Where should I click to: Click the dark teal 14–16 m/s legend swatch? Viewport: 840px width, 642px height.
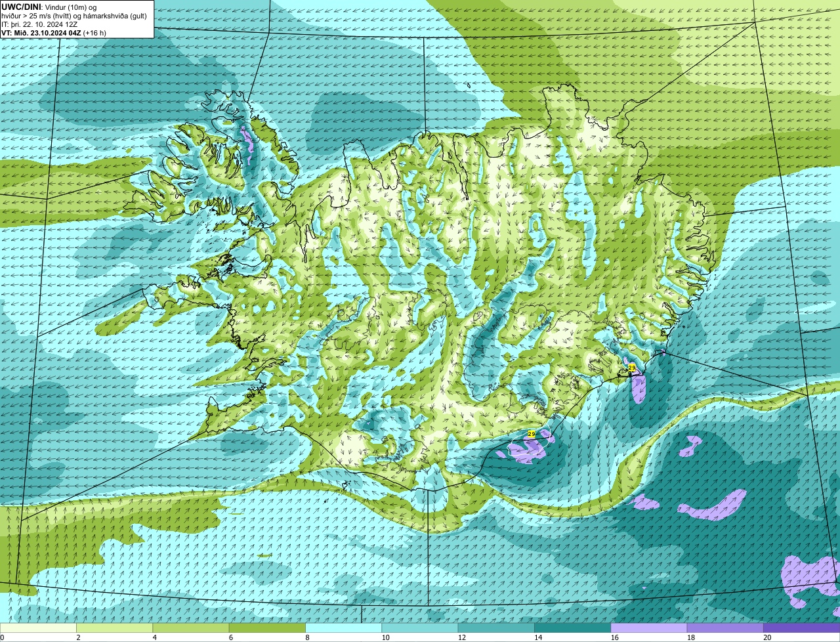click(x=573, y=628)
